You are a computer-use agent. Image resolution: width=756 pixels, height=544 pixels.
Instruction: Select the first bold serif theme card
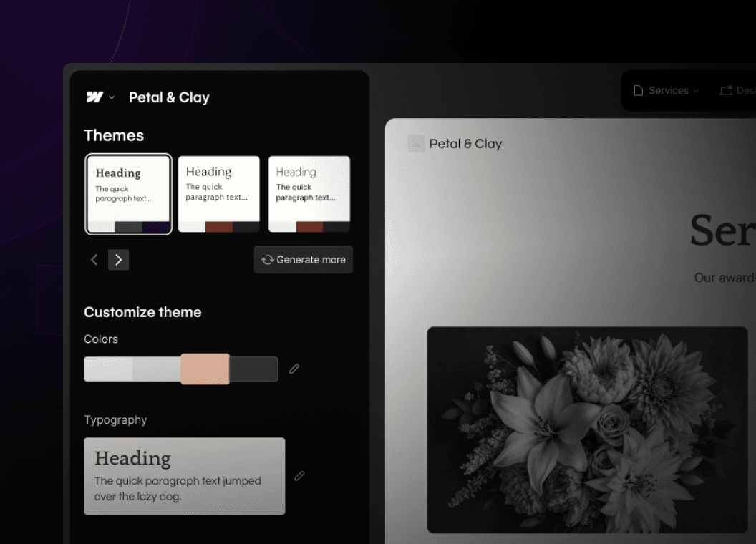point(128,194)
